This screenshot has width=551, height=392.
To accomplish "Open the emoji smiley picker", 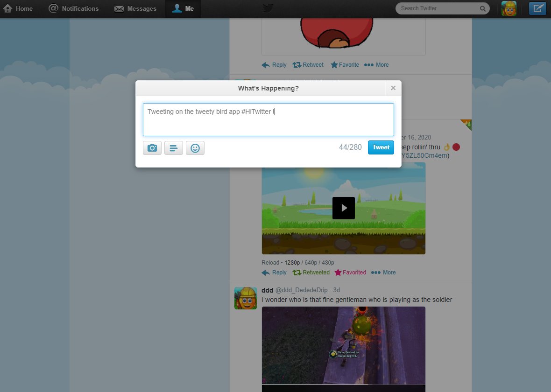I will [x=195, y=148].
